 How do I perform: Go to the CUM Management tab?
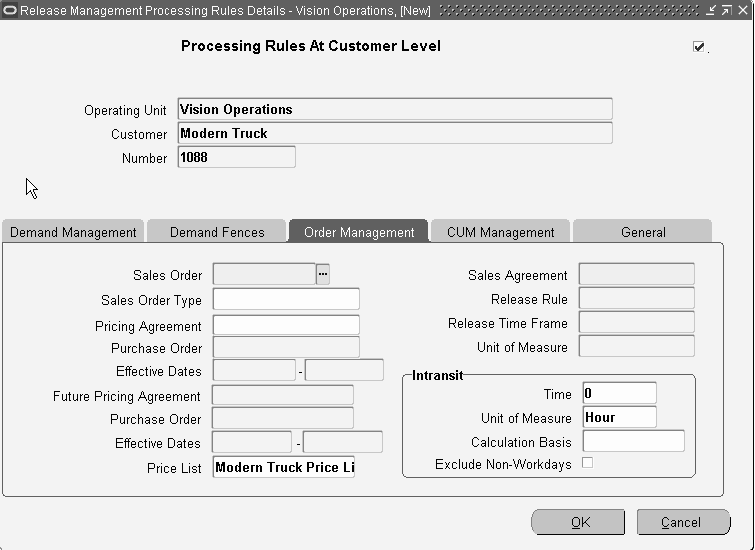pos(500,232)
